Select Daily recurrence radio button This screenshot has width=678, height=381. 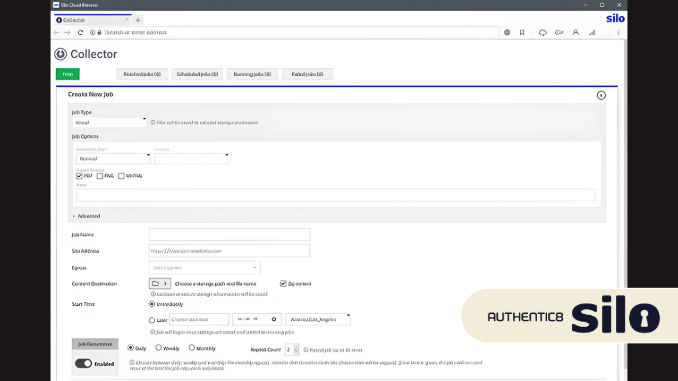(131, 348)
